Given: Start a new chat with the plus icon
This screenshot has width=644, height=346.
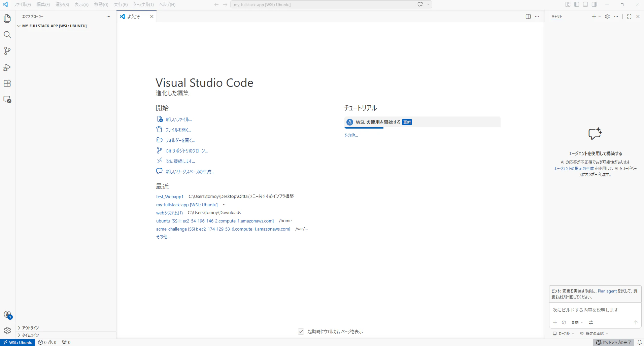Looking at the screenshot, I should click(594, 16).
